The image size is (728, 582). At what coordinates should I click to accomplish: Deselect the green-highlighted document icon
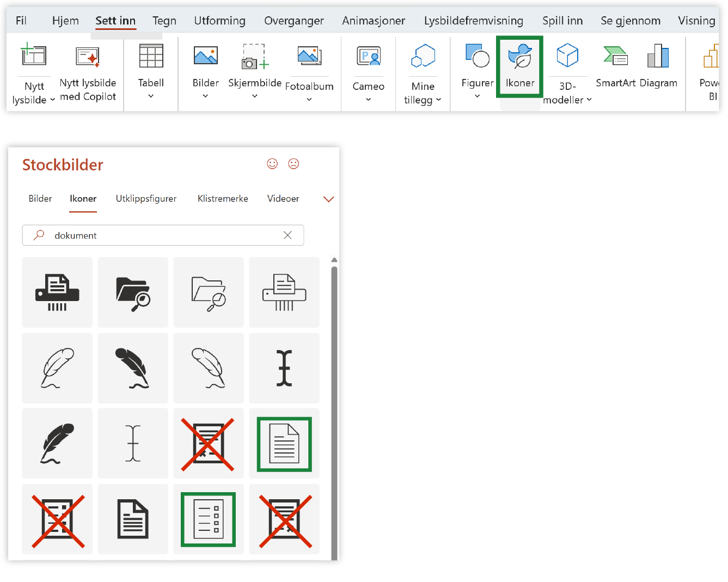pos(284,444)
